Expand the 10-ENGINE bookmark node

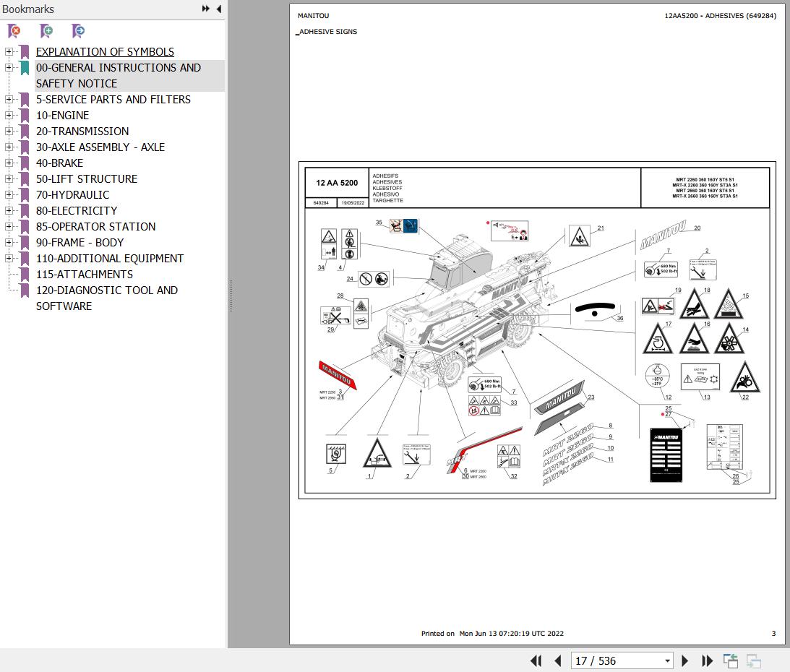(9, 116)
